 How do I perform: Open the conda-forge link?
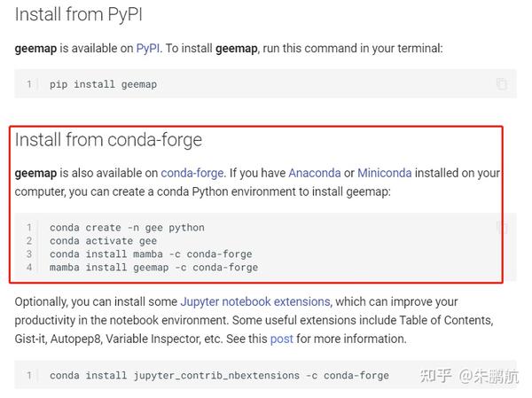192,173
